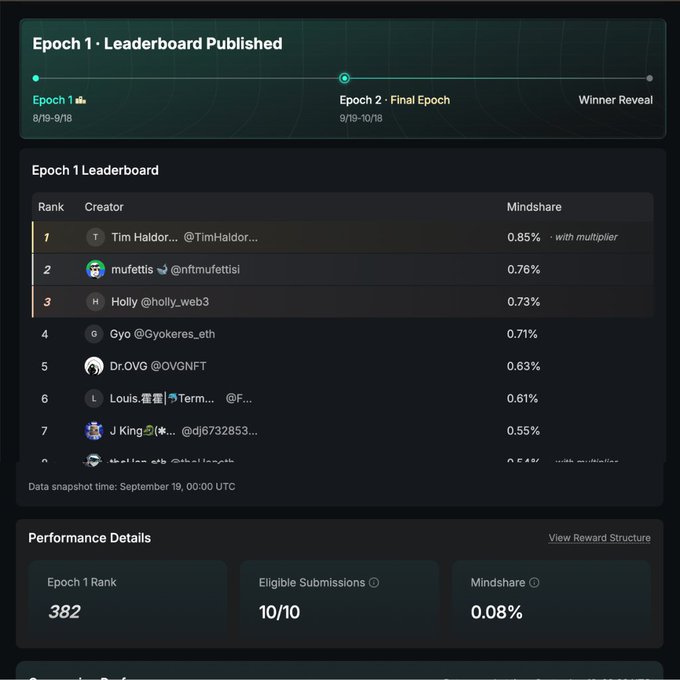Open mufettis profile avatar

click(95, 269)
